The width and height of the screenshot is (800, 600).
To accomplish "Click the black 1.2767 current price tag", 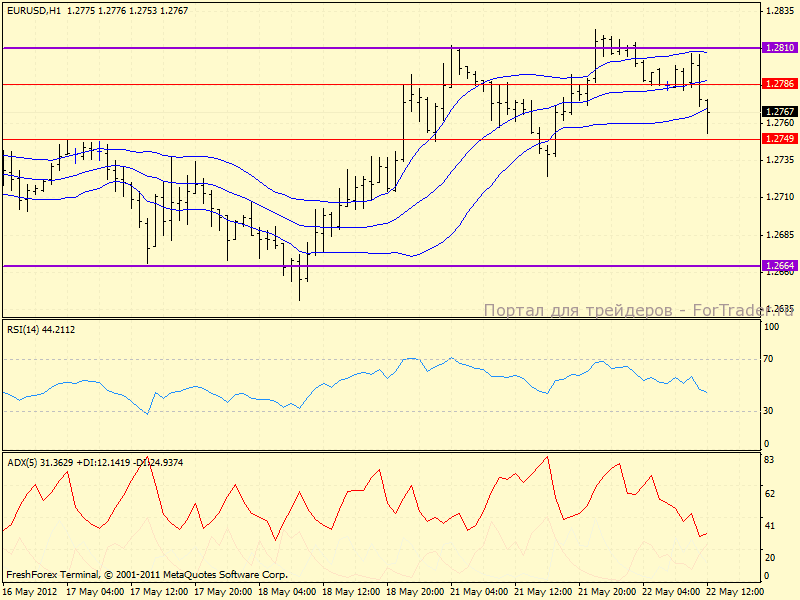I will (779, 111).
